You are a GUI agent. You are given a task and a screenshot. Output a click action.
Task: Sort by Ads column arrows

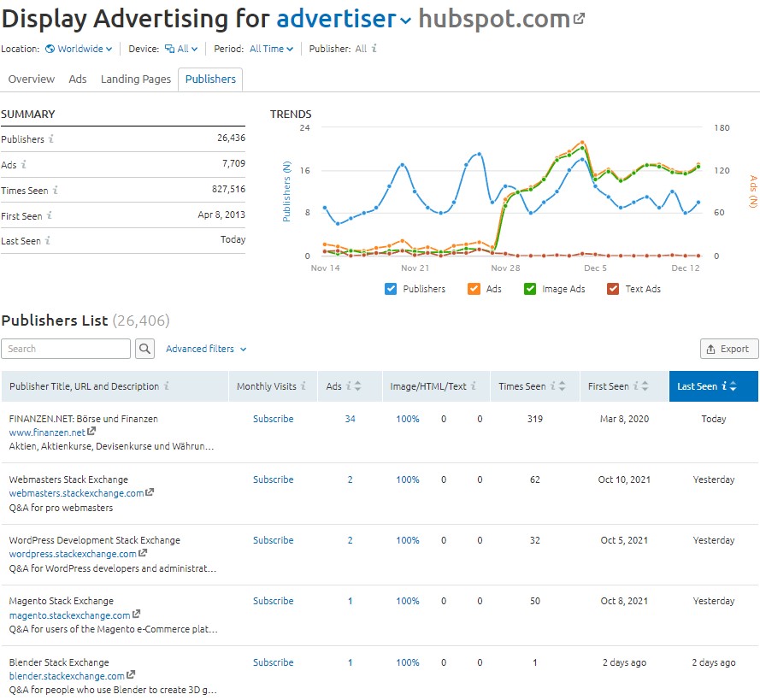pyautogui.click(x=357, y=385)
